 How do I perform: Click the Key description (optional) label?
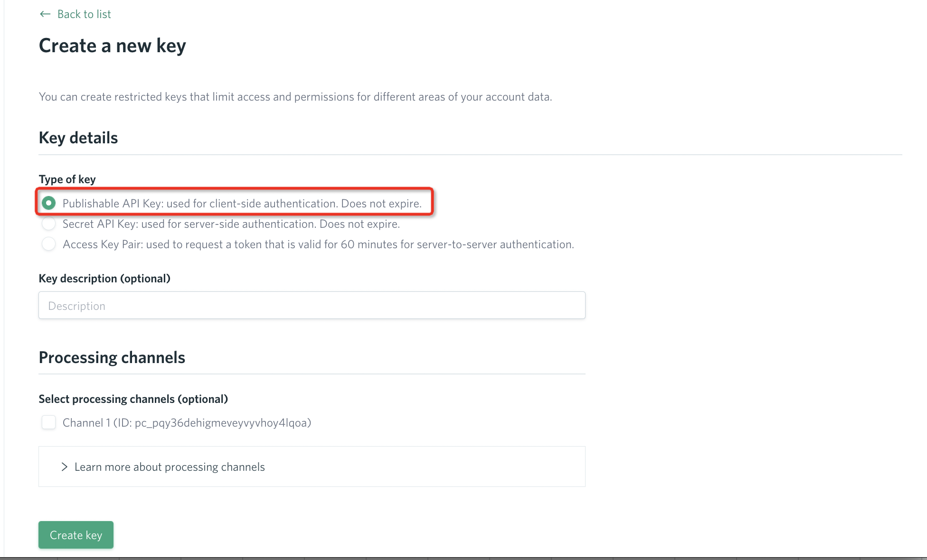tap(104, 279)
